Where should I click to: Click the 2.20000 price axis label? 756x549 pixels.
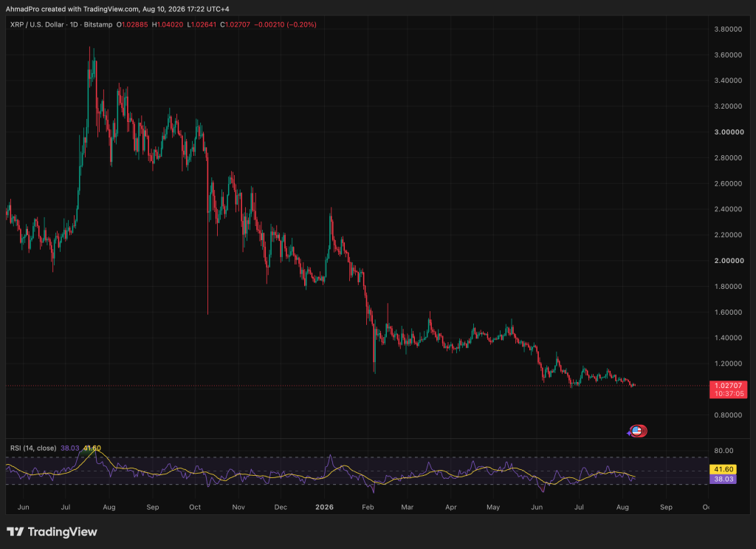(728, 235)
